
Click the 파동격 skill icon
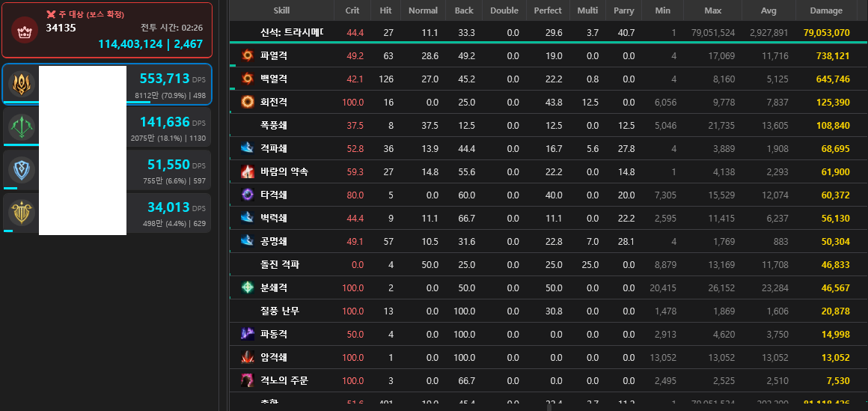[248, 334]
